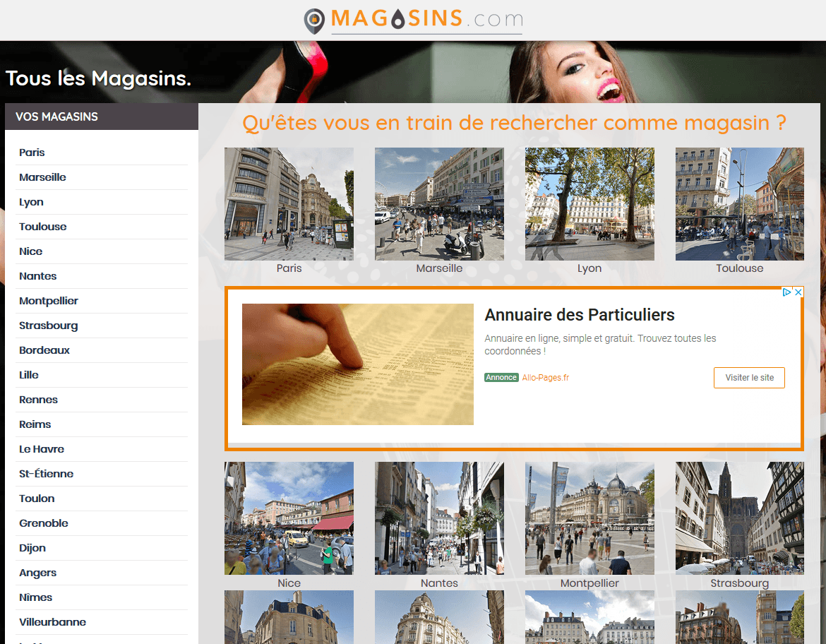
Task: Open the Toulouse square photo thumbnail
Action: 740,204
